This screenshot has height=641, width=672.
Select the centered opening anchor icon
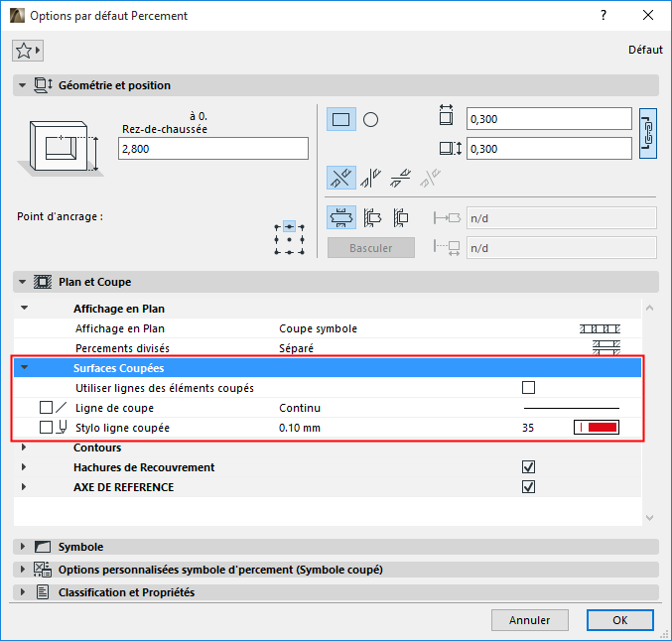click(341, 217)
